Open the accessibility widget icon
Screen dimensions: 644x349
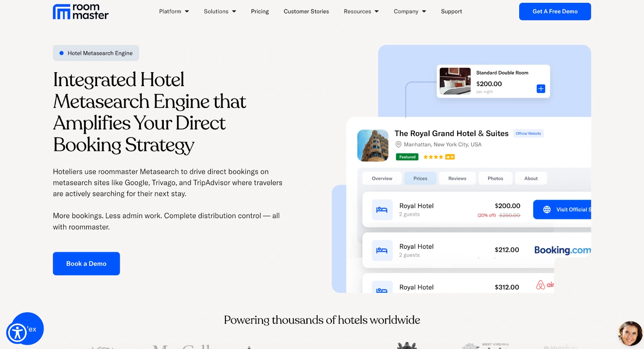17,332
